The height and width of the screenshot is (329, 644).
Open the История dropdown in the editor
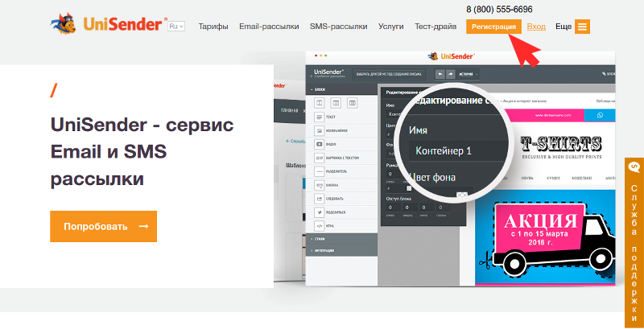[x=469, y=74]
